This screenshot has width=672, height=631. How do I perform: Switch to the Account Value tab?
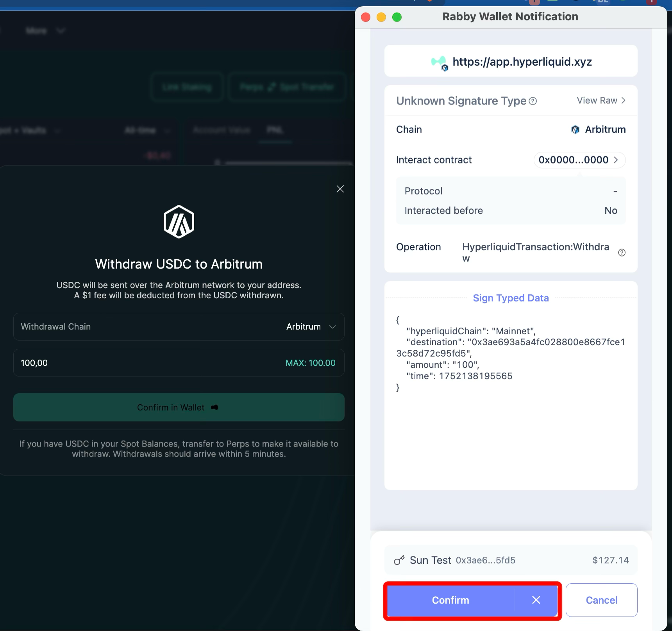(222, 130)
